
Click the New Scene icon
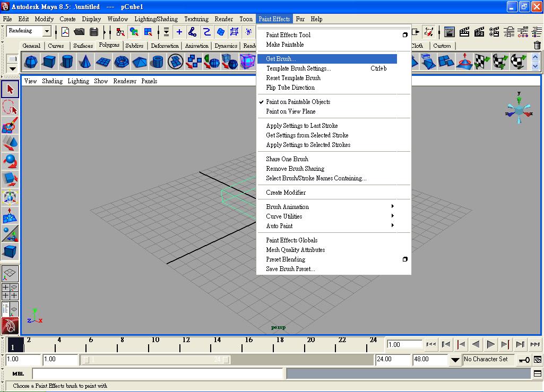click(x=65, y=32)
